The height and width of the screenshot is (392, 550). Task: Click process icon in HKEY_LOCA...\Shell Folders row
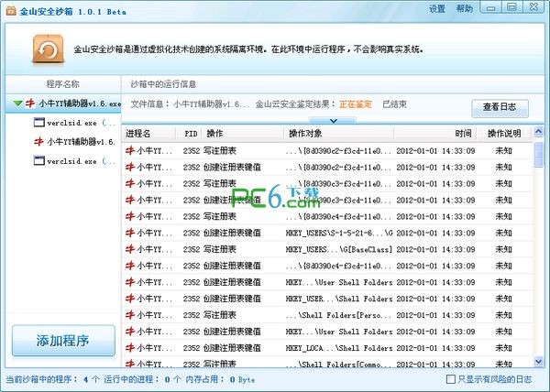click(130, 347)
